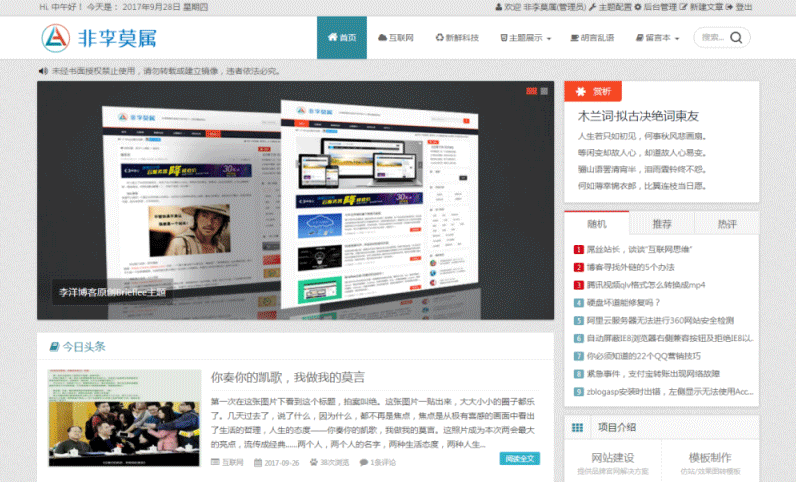Viewport: 796px width, 482px height.
Task: Open article 腾讯视频qlv格式怎么转换成mp4
Action: [x=646, y=285]
